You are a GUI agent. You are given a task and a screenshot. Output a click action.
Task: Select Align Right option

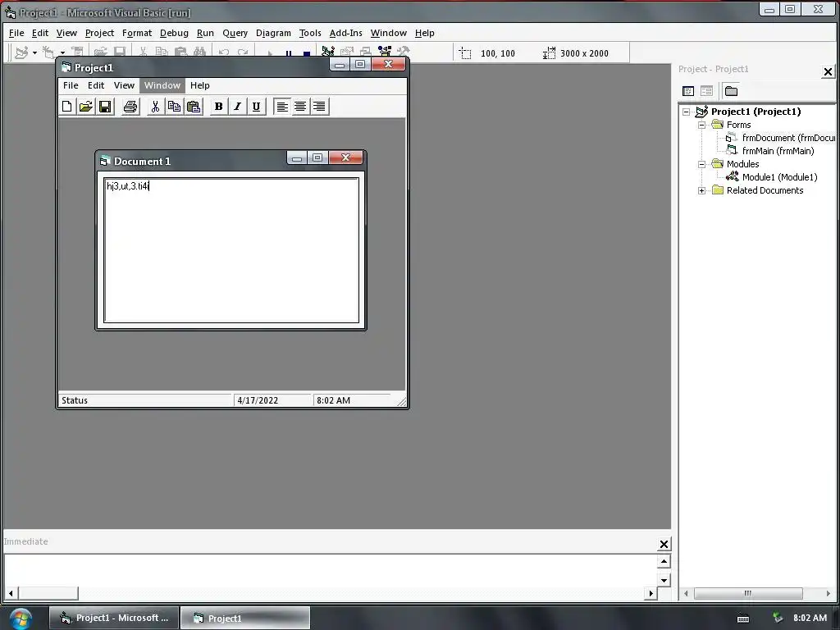tap(319, 107)
